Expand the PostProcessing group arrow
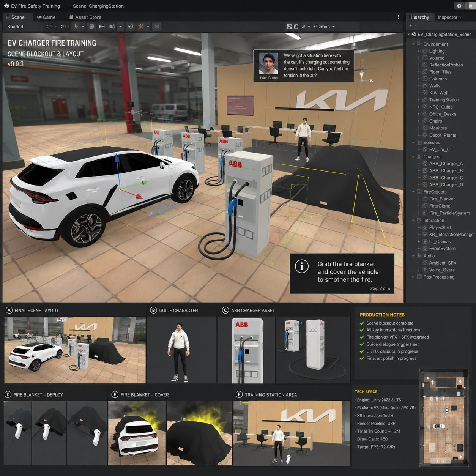476x476 pixels. [413, 277]
